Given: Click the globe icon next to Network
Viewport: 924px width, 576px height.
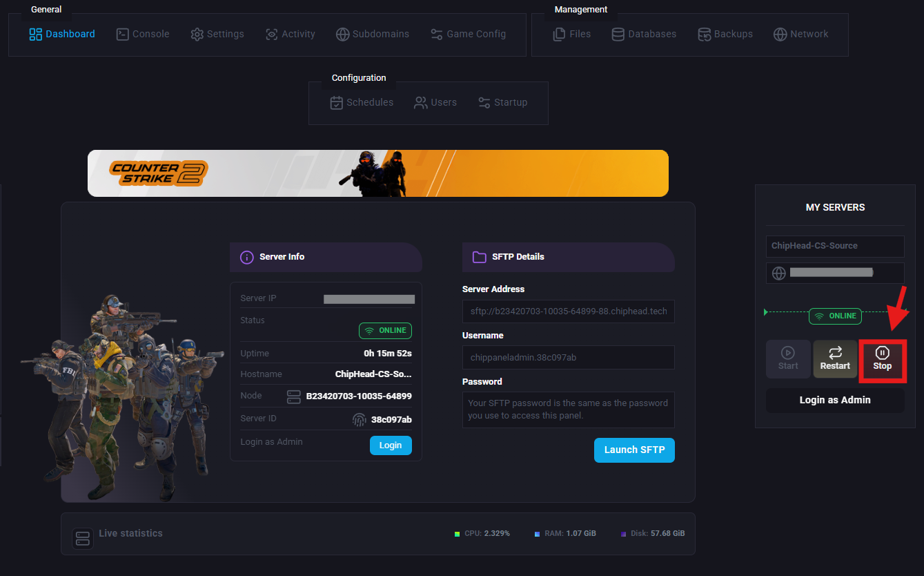Looking at the screenshot, I should coord(780,34).
